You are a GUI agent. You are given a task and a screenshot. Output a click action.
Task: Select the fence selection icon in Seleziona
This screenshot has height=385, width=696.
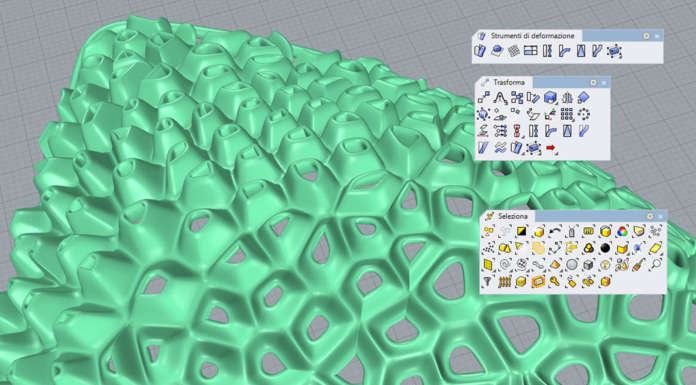tap(505, 282)
